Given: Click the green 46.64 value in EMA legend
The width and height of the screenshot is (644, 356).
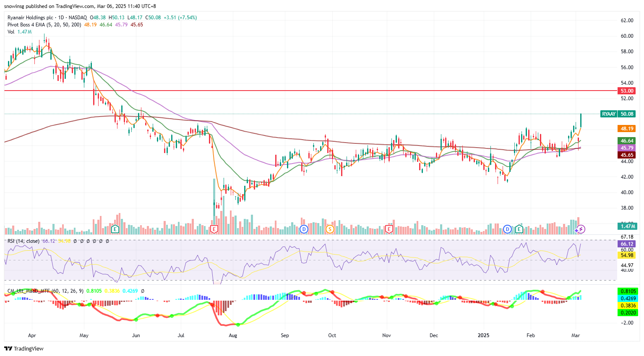Looking at the screenshot, I should pos(106,25).
